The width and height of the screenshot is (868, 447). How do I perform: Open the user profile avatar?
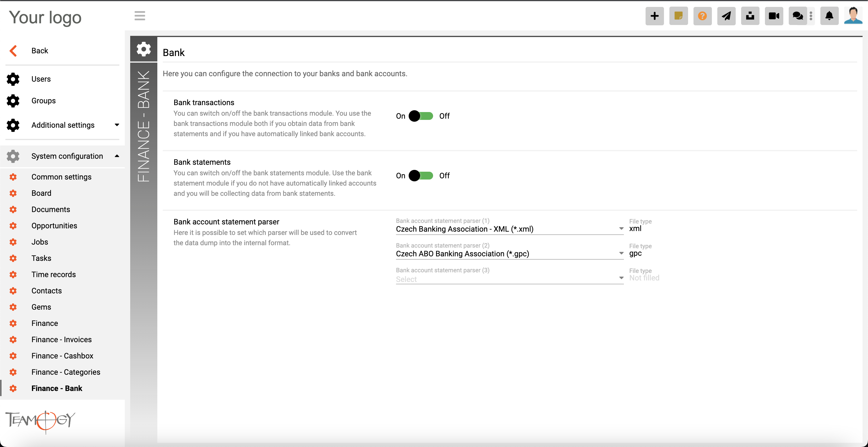pos(853,16)
